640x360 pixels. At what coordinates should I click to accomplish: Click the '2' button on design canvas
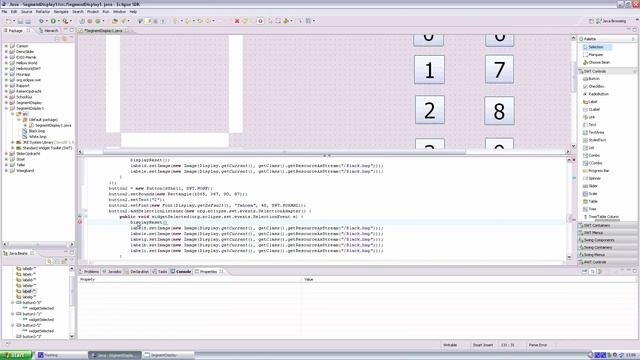pos(430,110)
